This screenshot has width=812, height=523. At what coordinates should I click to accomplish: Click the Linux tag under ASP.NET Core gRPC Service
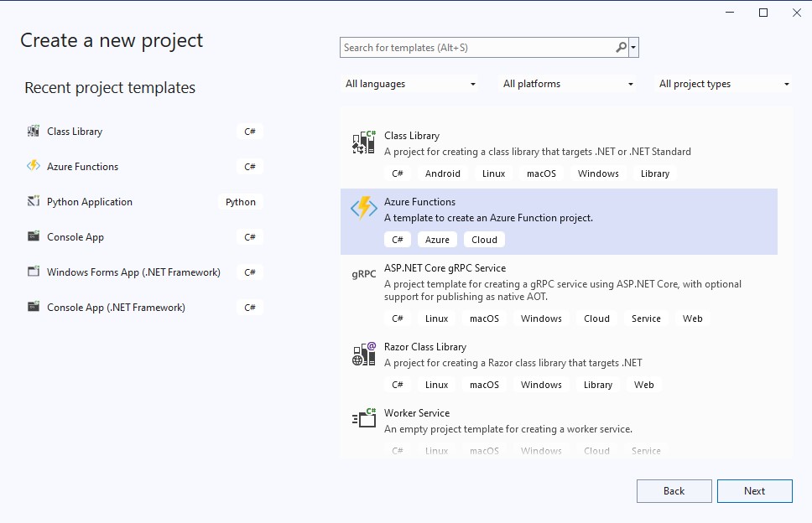point(436,318)
